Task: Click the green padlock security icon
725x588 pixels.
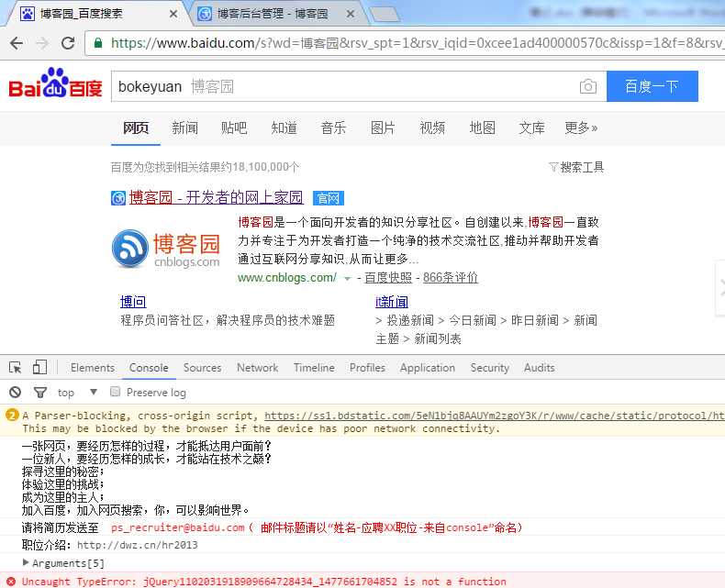Action: 97,43
